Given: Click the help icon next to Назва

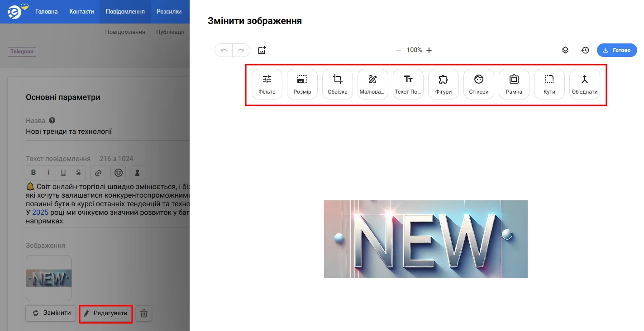Looking at the screenshot, I should coord(52,121).
